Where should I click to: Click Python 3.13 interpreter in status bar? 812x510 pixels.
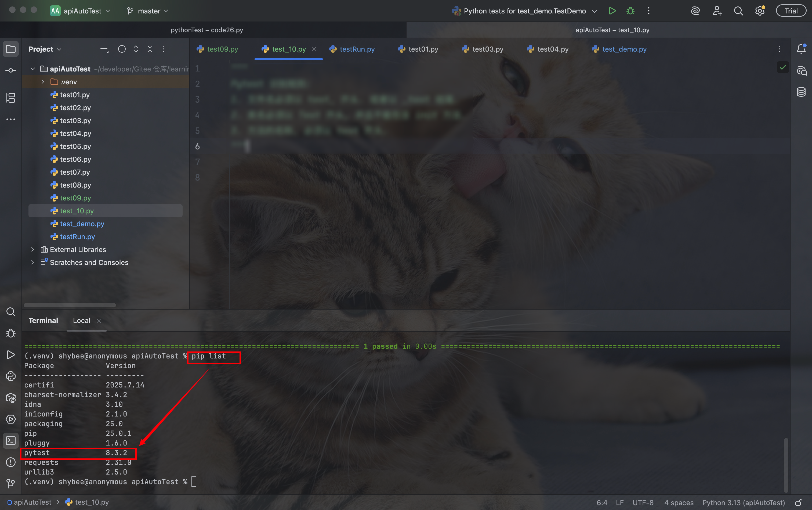[x=743, y=502]
